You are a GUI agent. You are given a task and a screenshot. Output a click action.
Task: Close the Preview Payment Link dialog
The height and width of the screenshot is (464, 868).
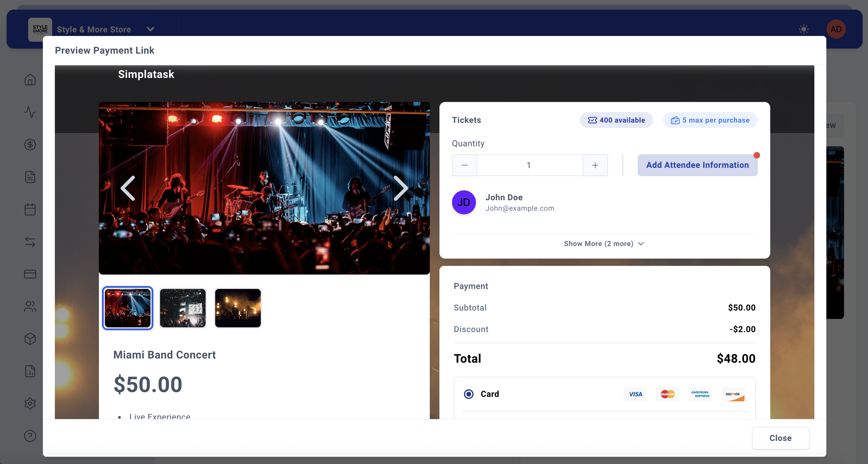click(x=780, y=438)
